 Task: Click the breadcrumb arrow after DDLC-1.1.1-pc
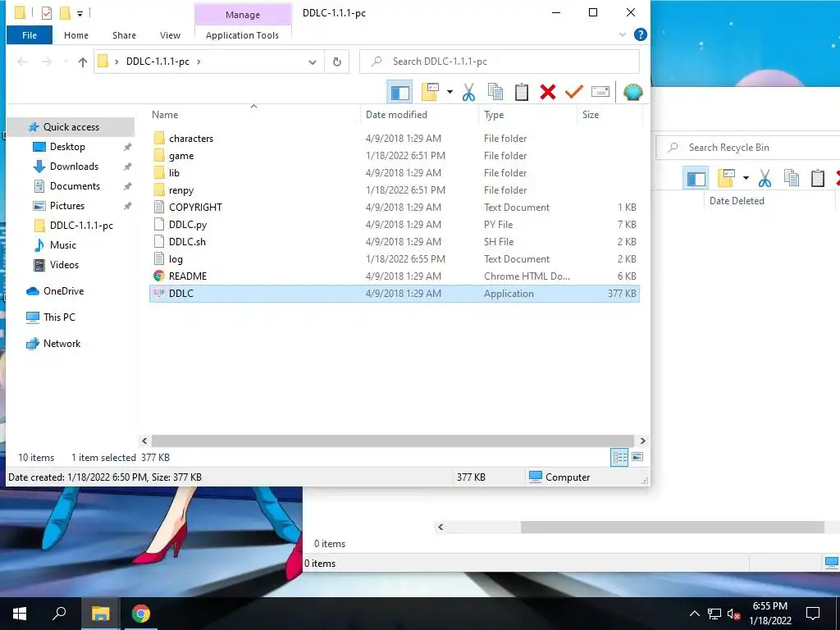(199, 62)
